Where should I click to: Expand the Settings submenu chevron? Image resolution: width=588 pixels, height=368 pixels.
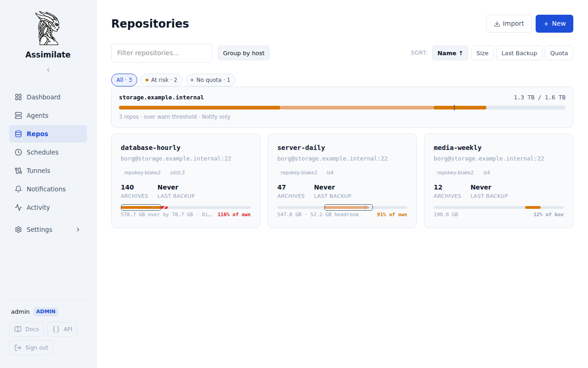78,230
